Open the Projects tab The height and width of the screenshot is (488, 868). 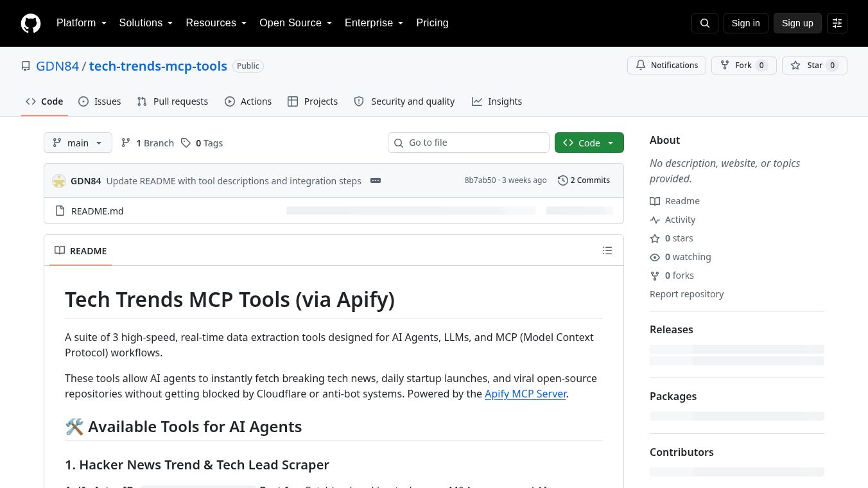click(x=313, y=101)
